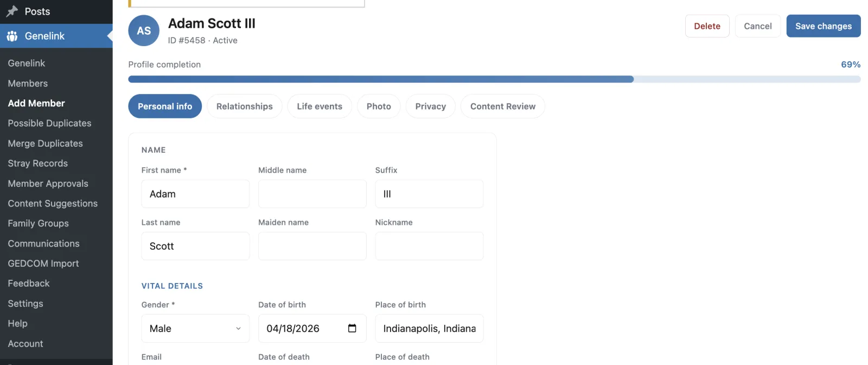The width and height of the screenshot is (868, 365).
Task: Click the Posts pin icon
Action: tap(12, 11)
